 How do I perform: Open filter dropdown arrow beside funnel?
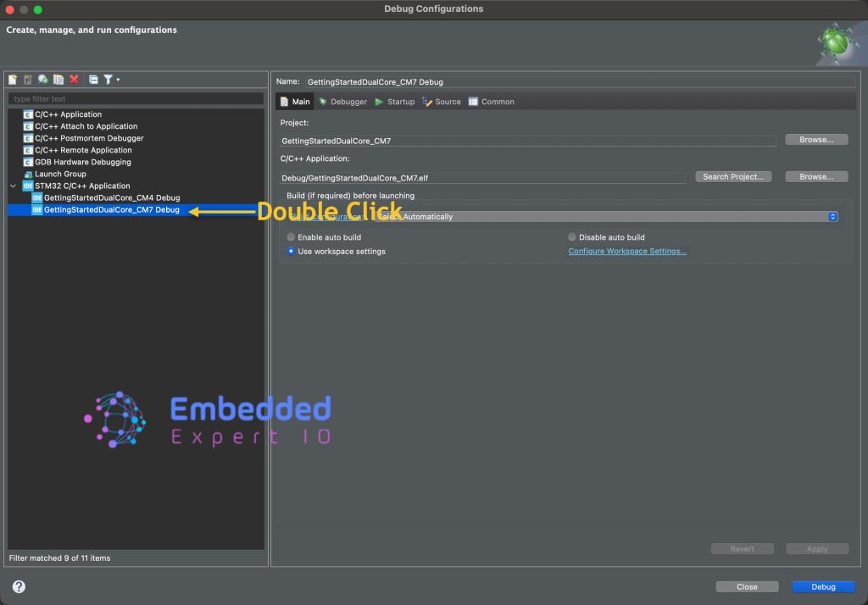pos(118,80)
